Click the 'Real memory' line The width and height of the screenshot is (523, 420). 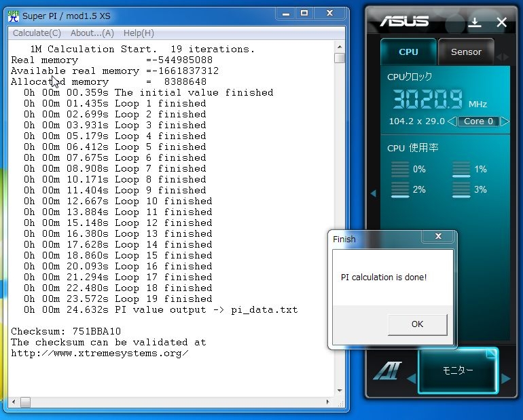coord(112,60)
